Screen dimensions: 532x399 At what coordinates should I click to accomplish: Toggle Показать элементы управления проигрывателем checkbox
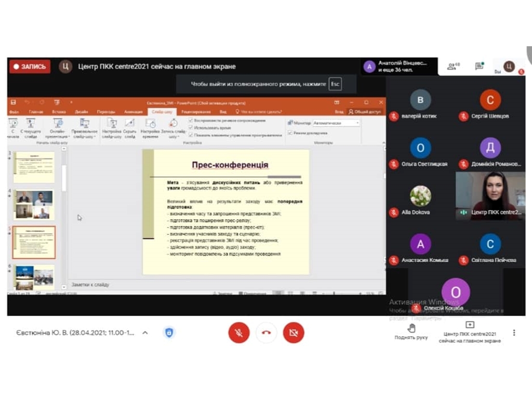point(191,135)
